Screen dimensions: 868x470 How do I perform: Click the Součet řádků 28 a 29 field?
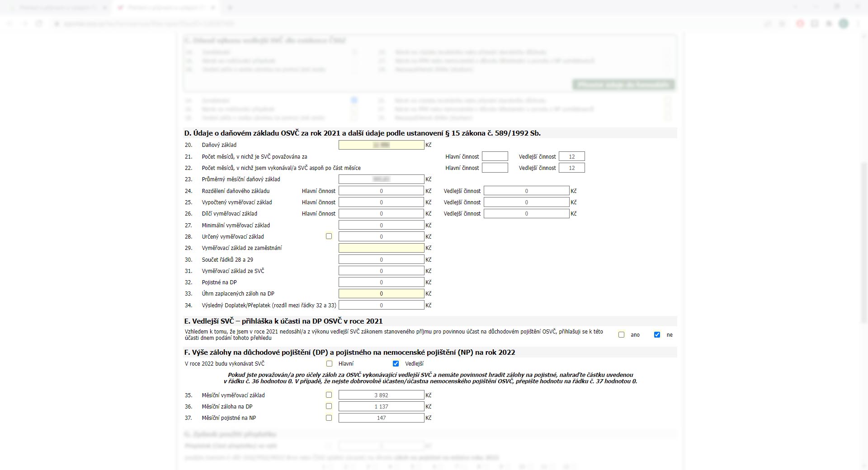coord(382,260)
